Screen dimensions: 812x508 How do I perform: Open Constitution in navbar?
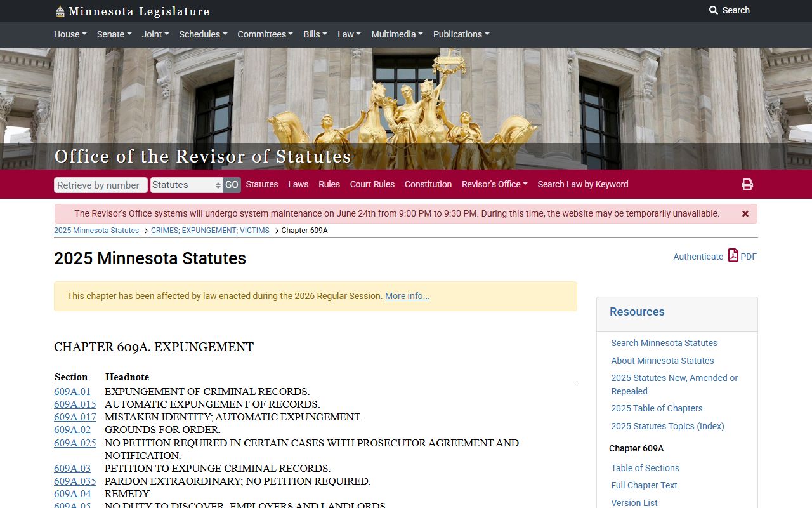(428, 184)
